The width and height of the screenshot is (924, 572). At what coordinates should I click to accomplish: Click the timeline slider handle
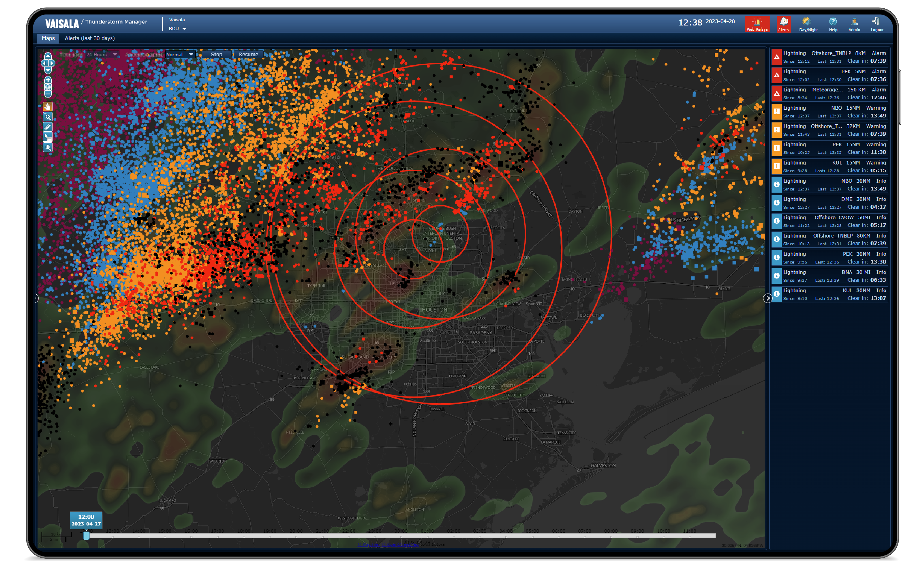pos(86,535)
